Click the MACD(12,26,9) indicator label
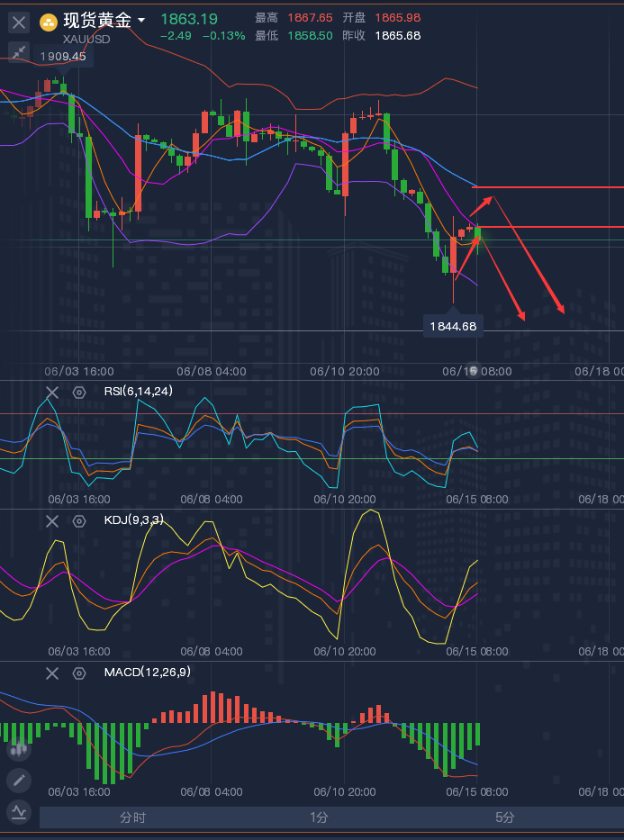624x840 pixels. 147,673
